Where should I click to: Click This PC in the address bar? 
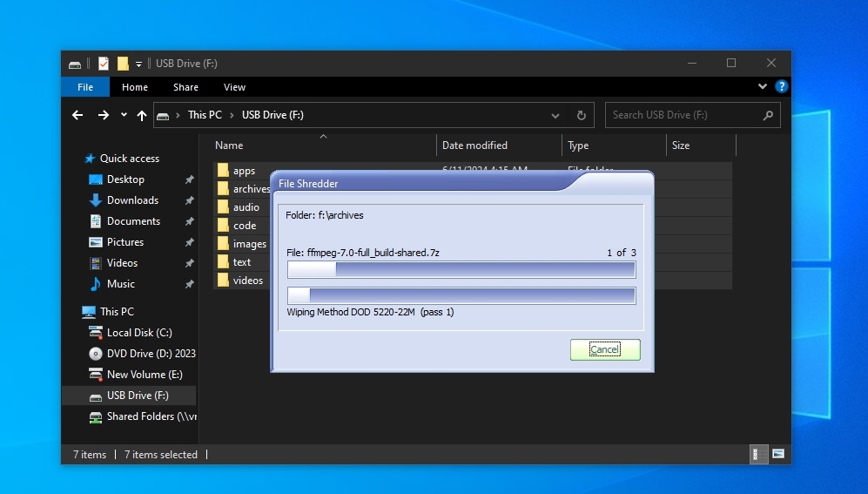[205, 115]
